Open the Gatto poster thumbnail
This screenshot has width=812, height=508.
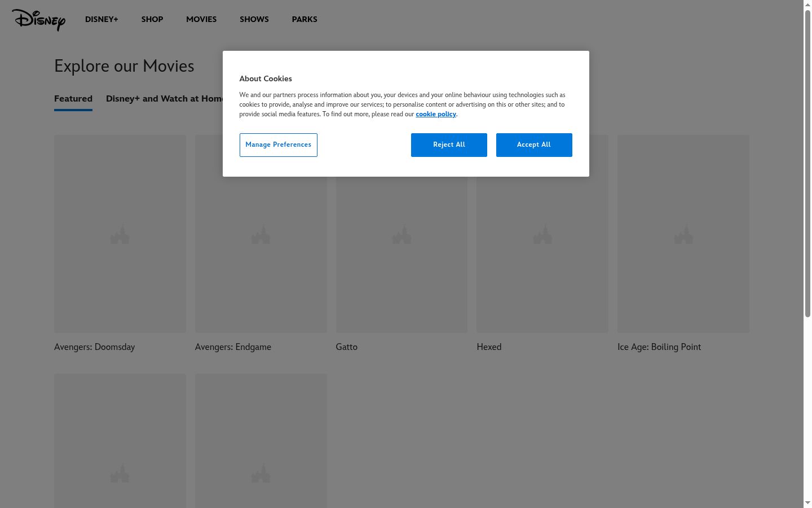[x=401, y=255]
